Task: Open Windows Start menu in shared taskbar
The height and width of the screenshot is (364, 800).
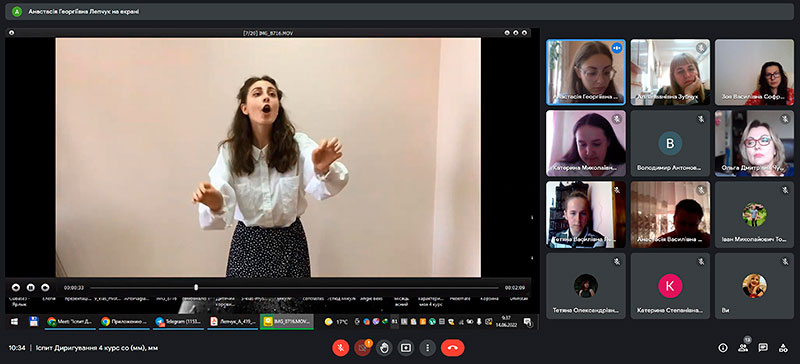Action: tap(14, 321)
